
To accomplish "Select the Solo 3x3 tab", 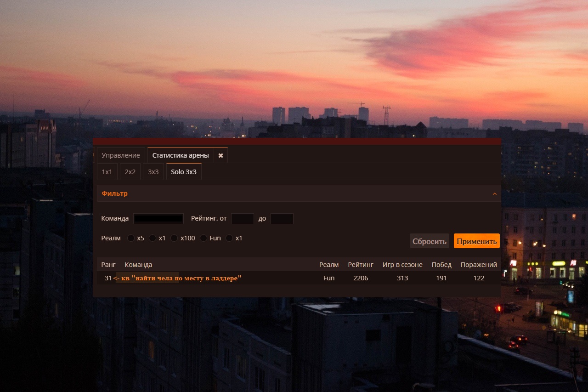I will [x=184, y=172].
